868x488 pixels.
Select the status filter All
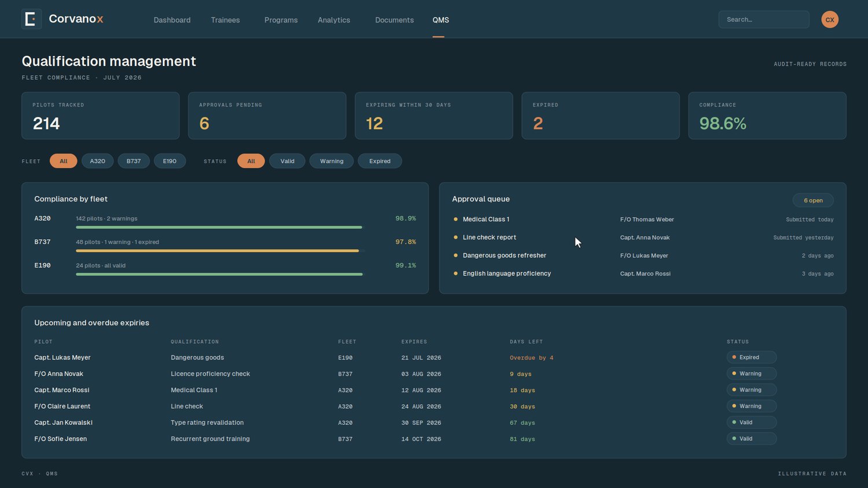251,161
